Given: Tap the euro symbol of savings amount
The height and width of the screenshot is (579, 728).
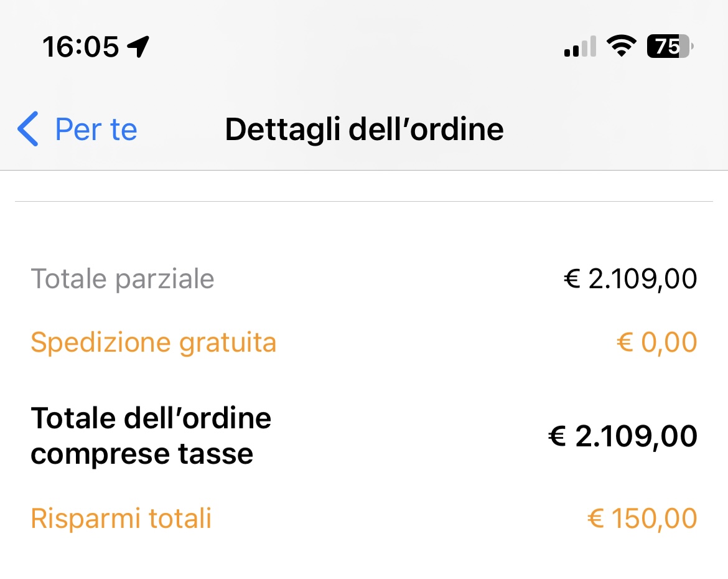Looking at the screenshot, I should click(x=595, y=518).
